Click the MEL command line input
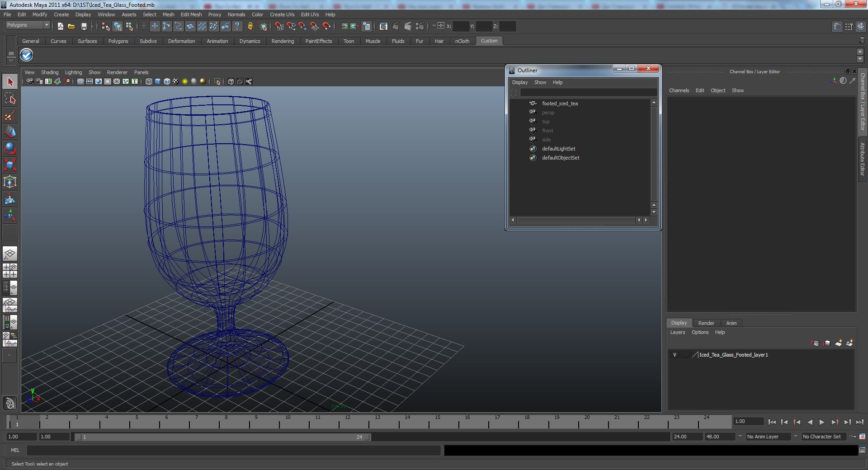Image resolution: width=868 pixels, height=470 pixels. [x=233, y=450]
